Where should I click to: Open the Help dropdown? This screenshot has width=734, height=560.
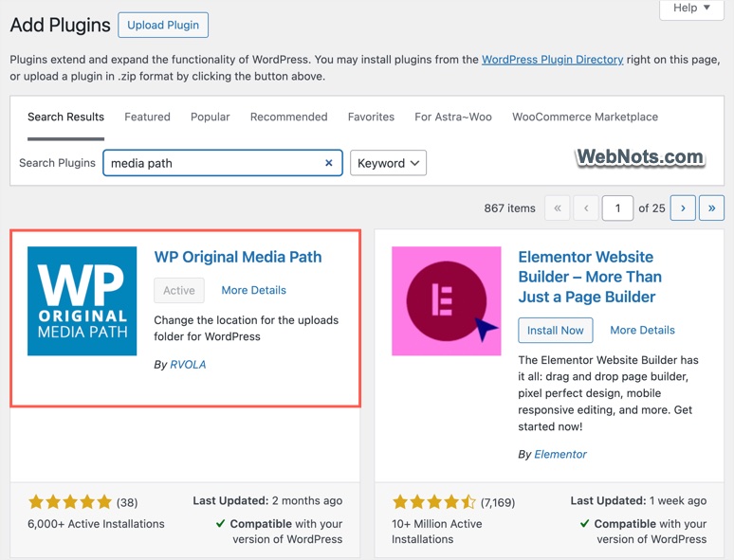coord(691,8)
